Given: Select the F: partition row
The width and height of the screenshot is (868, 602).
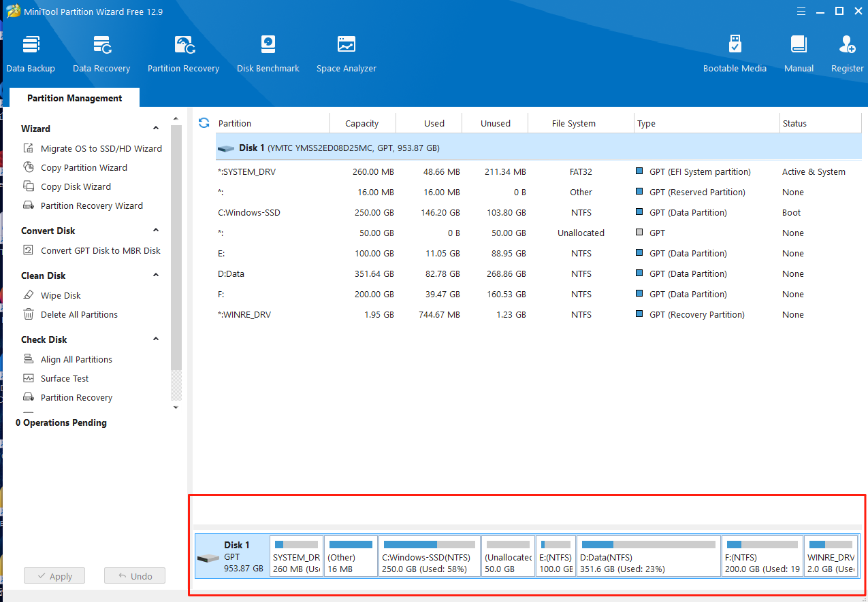Looking at the screenshot, I should 539,295.
